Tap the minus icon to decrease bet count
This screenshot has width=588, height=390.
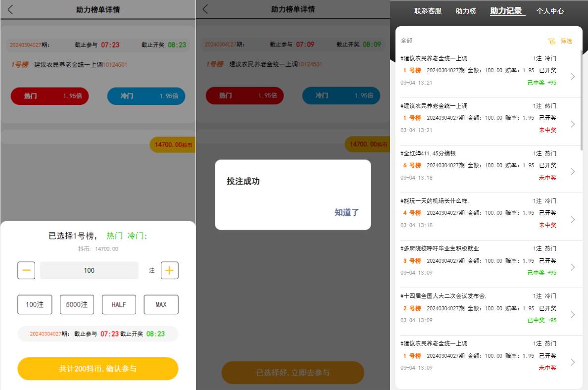26,270
